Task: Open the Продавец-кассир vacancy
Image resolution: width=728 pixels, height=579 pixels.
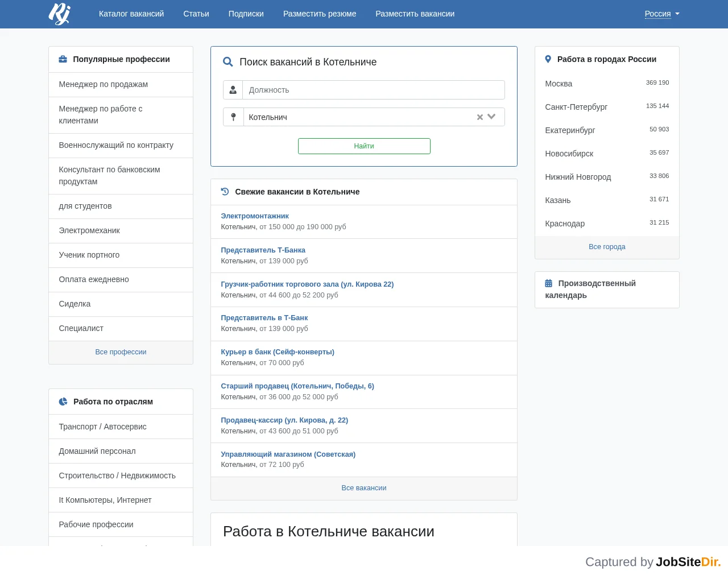Action: (x=284, y=420)
